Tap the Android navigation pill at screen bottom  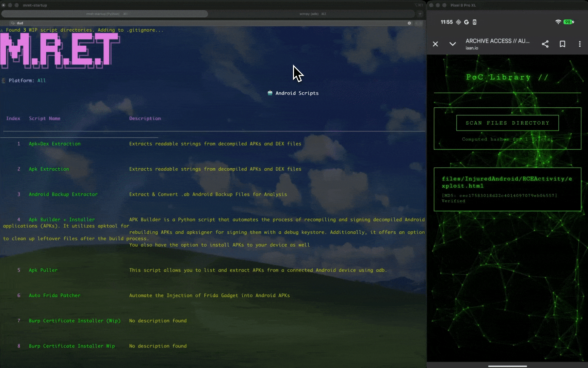507,366
